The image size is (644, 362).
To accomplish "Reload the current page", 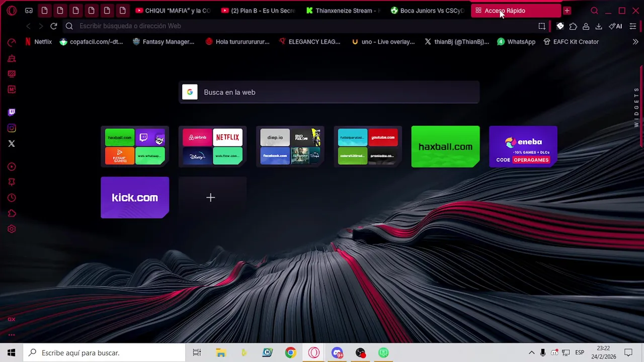I will [54, 26].
